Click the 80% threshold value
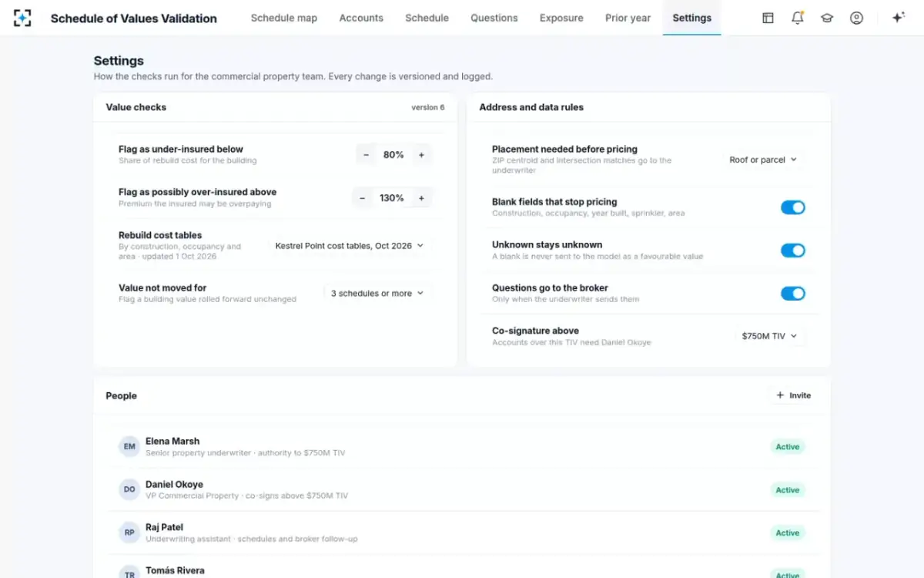The height and width of the screenshot is (578, 924). 393,155
